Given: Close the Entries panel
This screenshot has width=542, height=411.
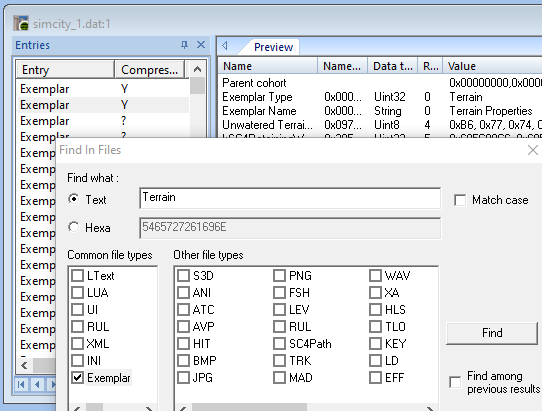Looking at the screenshot, I should pyautogui.click(x=201, y=45).
